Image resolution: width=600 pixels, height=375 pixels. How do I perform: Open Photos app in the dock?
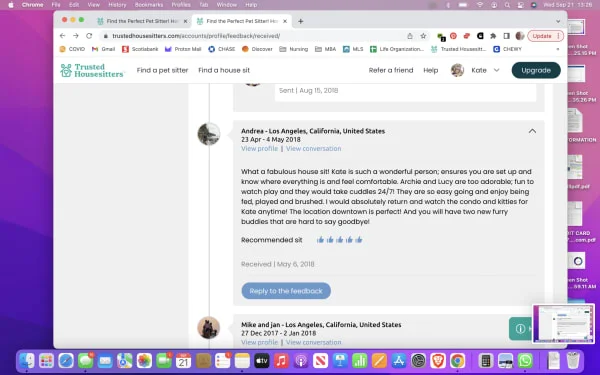pyautogui.click(x=144, y=360)
